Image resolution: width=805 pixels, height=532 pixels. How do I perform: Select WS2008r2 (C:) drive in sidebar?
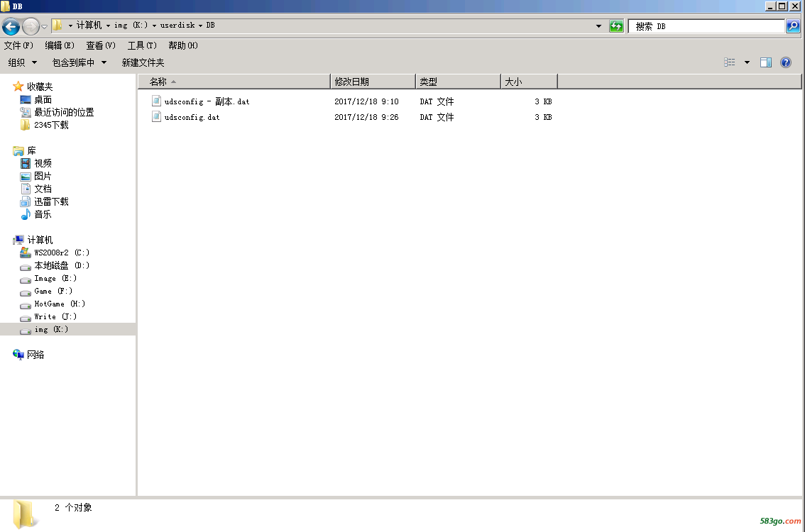[62, 253]
